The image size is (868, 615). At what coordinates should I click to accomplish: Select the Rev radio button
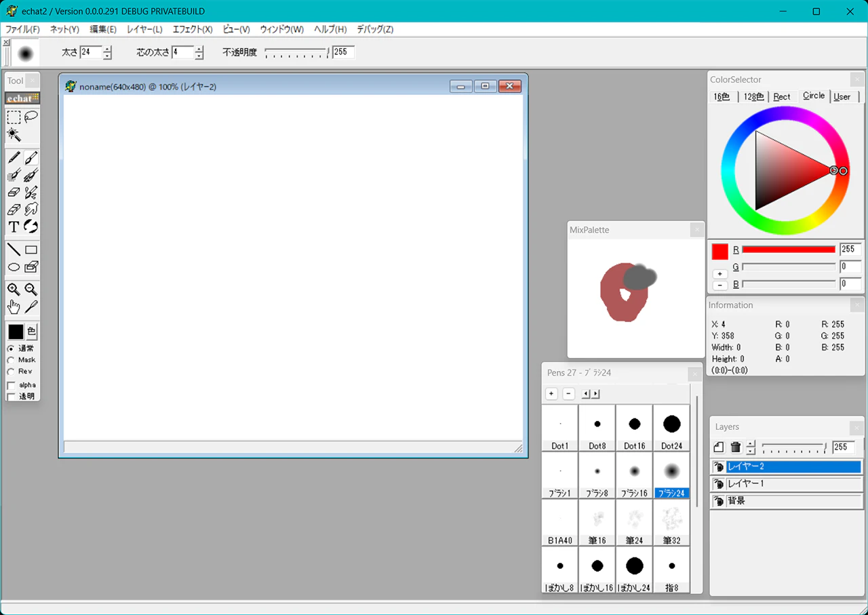point(11,372)
